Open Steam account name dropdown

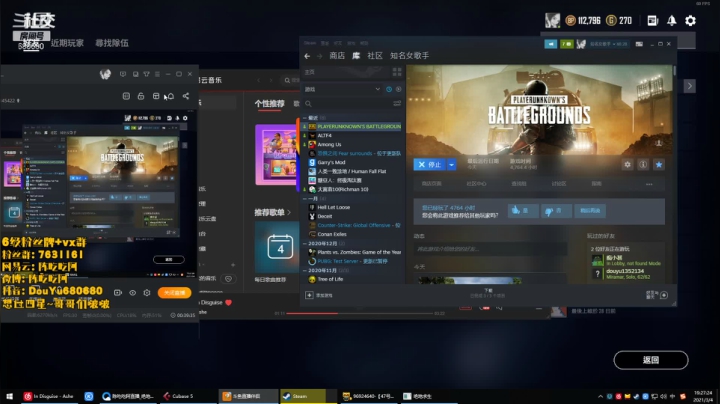(x=609, y=44)
